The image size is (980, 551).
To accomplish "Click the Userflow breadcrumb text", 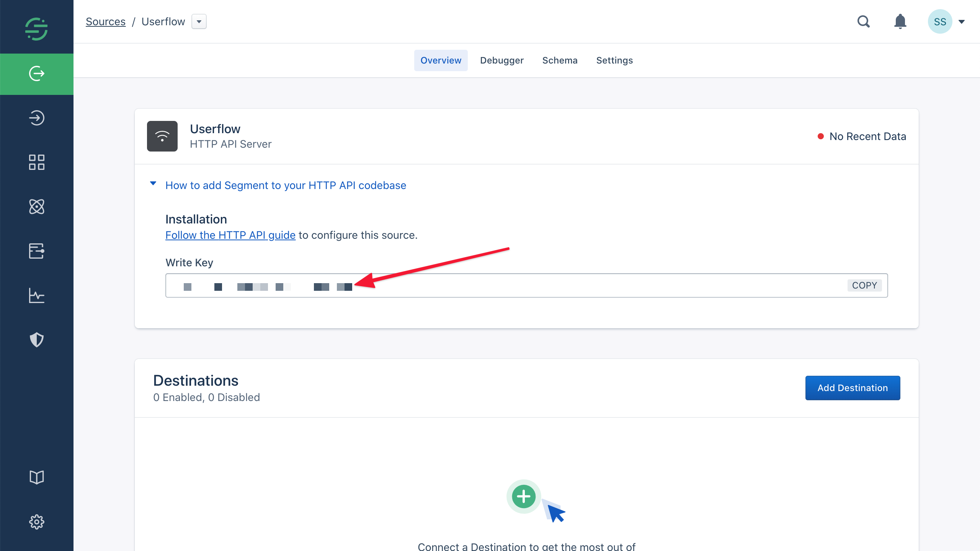I will [163, 21].
